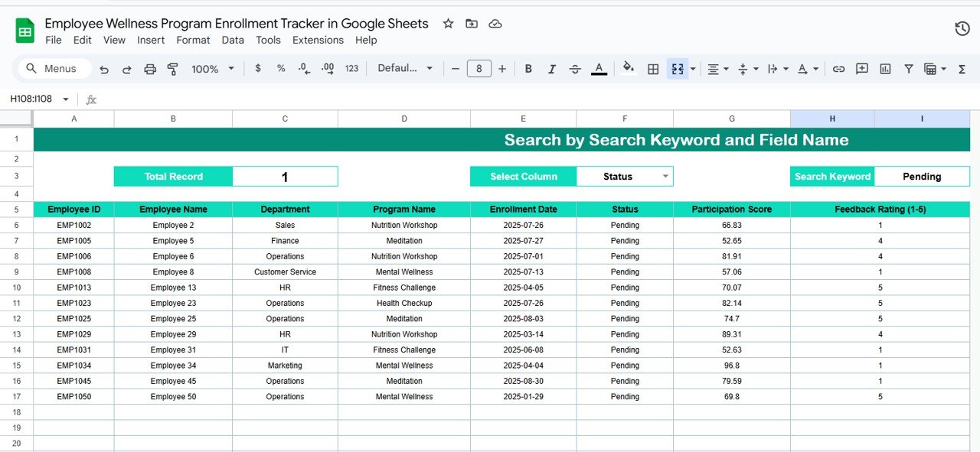Insert a link with the link icon
The height and width of the screenshot is (452, 980).
[838, 69]
